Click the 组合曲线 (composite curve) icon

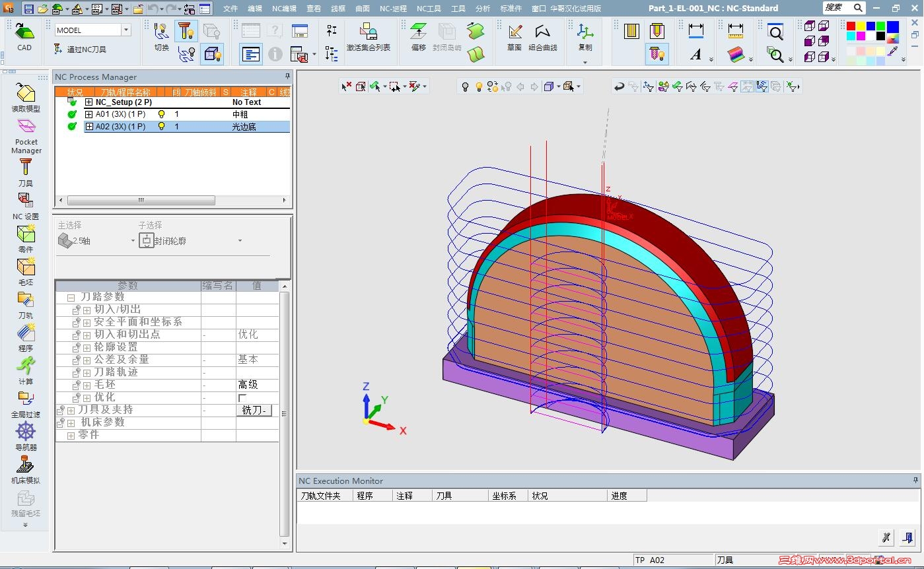542,36
